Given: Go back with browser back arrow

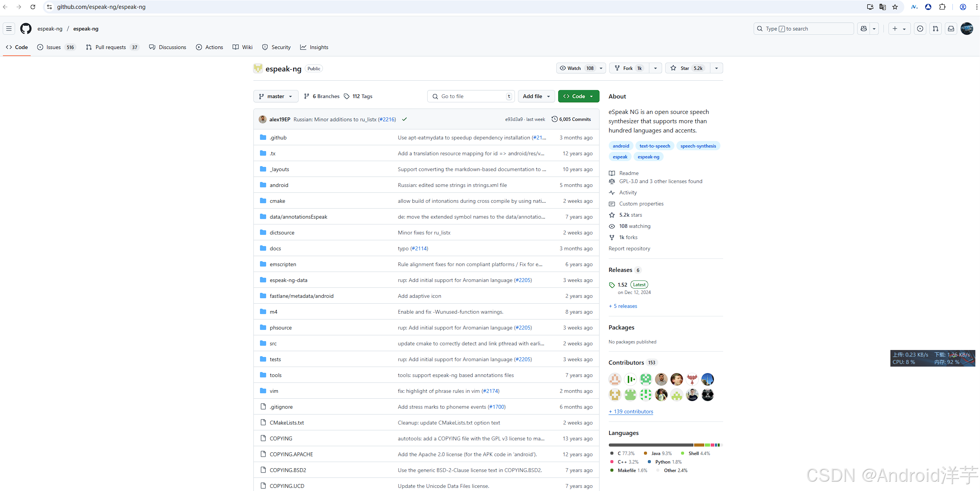Looking at the screenshot, I should tap(5, 7).
